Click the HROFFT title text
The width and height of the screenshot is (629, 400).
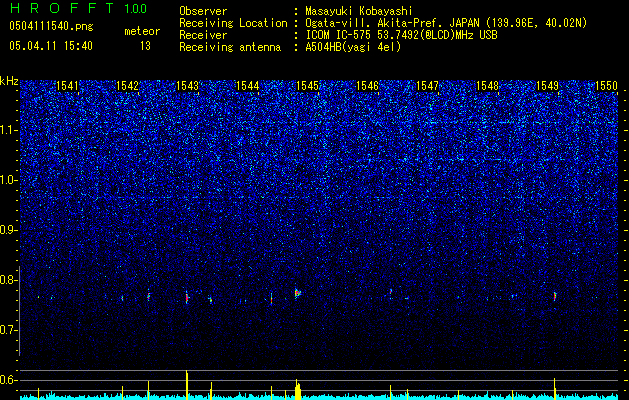pyautogui.click(x=62, y=8)
